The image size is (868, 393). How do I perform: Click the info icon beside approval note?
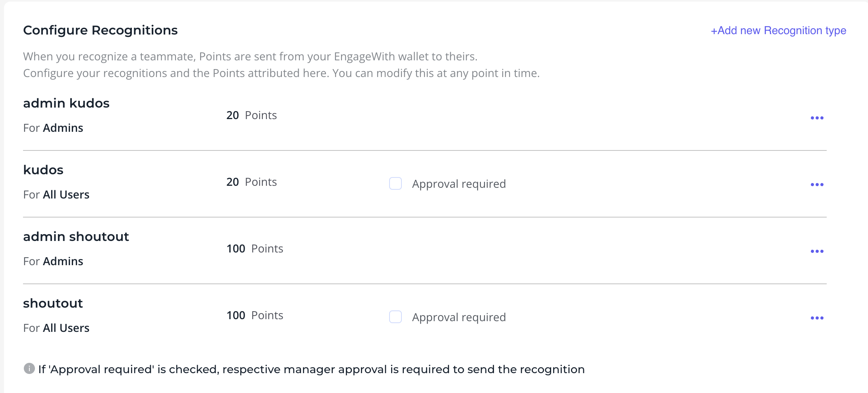point(29,368)
